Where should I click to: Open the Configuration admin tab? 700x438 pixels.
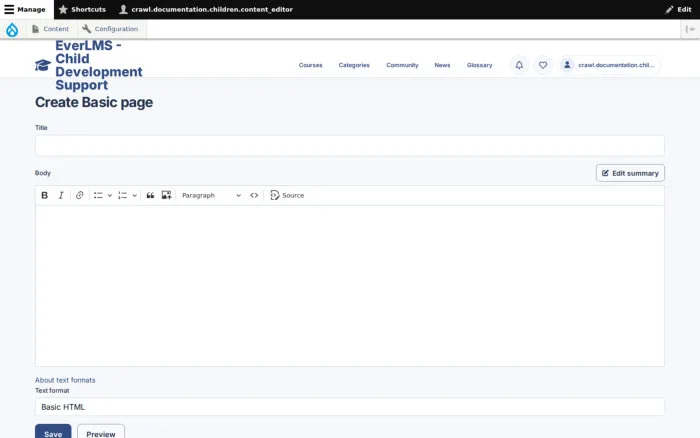pos(111,29)
